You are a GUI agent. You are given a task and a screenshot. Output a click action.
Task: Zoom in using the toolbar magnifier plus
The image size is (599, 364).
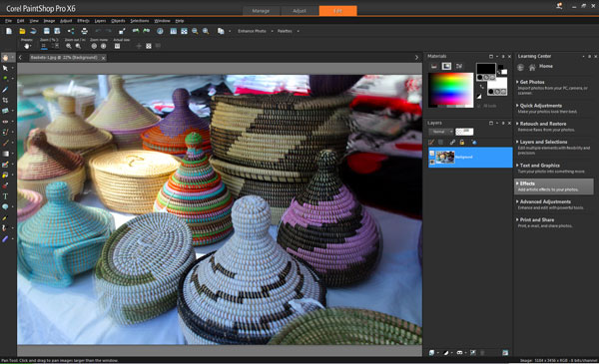pyautogui.click(x=206, y=31)
